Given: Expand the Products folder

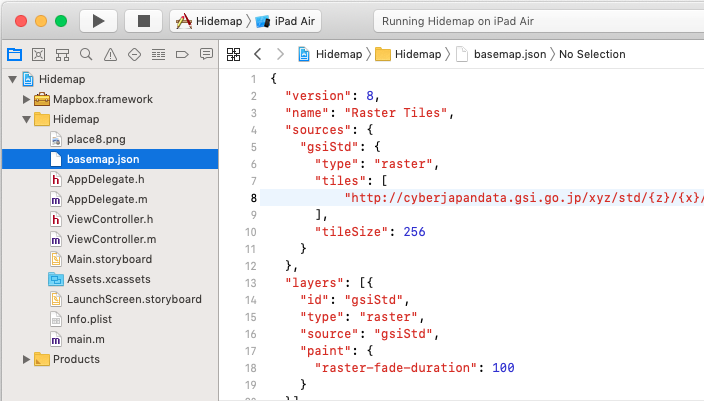Looking at the screenshot, I should (27, 359).
